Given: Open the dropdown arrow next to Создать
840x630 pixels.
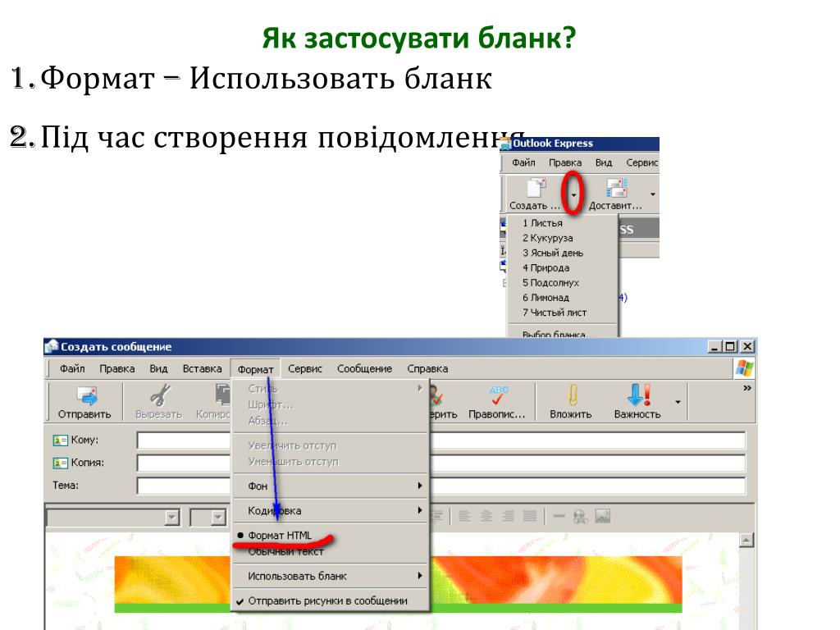Looking at the screenshot, I should pyautogui.click(x=573, y=195).
